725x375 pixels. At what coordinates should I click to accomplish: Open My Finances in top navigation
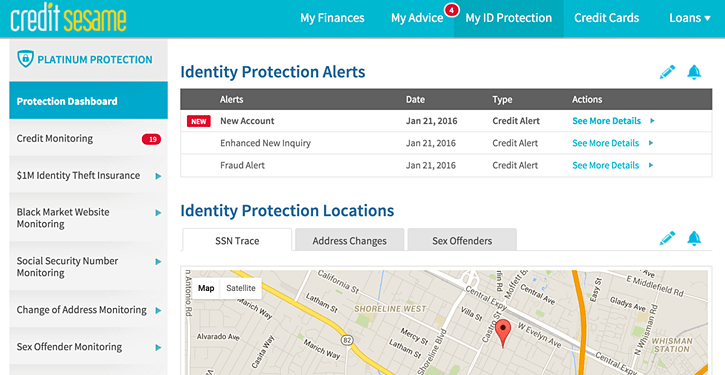click(332, 18)
